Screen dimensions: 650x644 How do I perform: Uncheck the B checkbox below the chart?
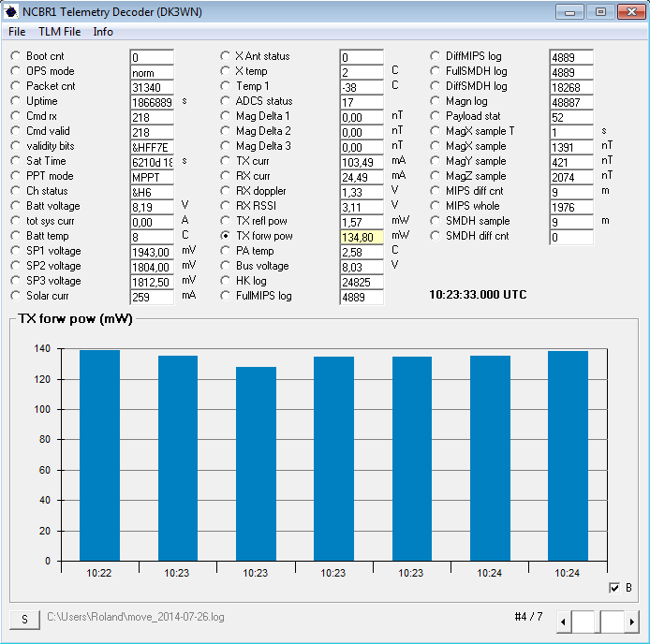(x=614, y=588)
